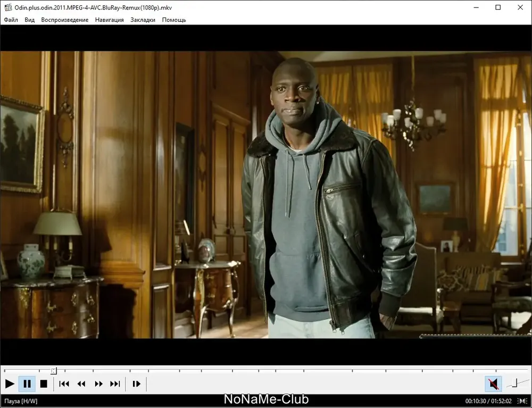The width and height of the screenshot is (532, 408).
Task: Open the Воспроизведение menu
Action: (65, 20)
